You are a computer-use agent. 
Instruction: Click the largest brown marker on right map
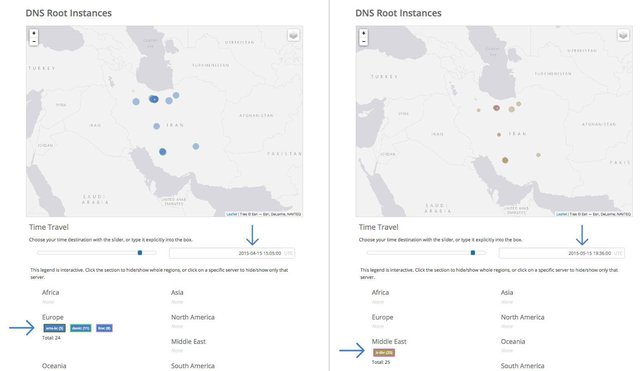[505, 160]
